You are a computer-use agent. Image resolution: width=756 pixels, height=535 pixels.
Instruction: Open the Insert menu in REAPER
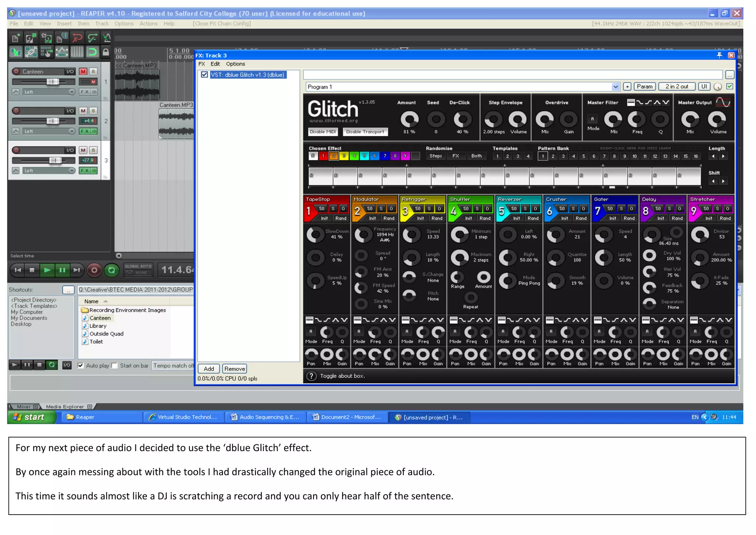pos(64,24)
